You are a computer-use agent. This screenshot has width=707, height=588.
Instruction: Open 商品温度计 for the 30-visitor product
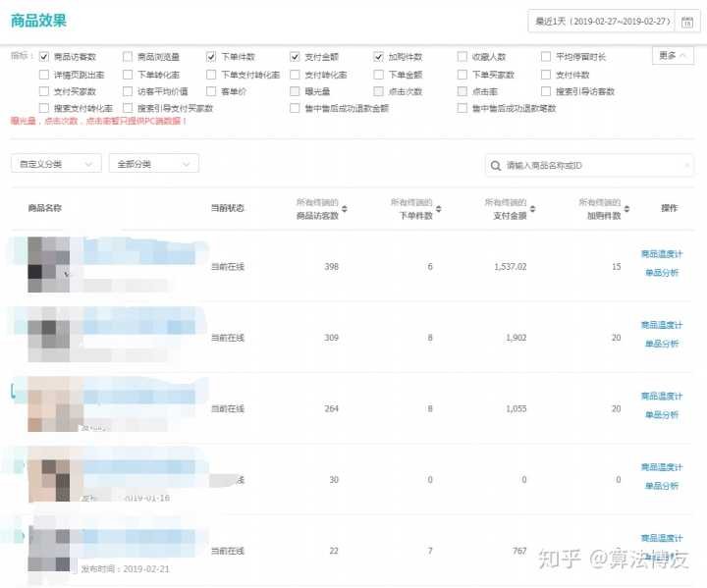click(662, 467)
